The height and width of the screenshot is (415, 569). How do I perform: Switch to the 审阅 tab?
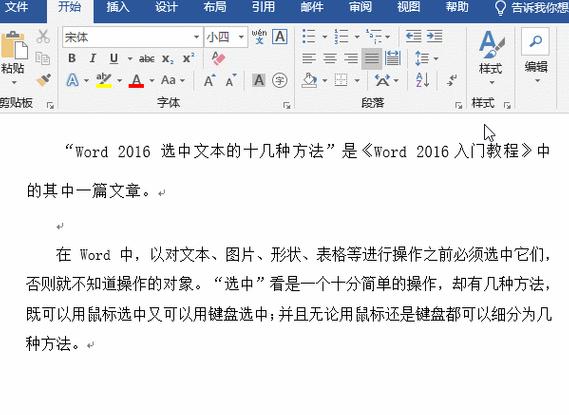pos(360,7)
